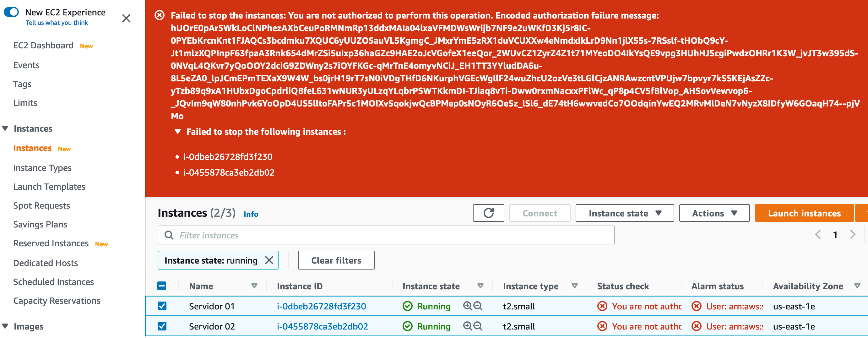Go to next page of instances
The image size is (868, 338).
853,235
